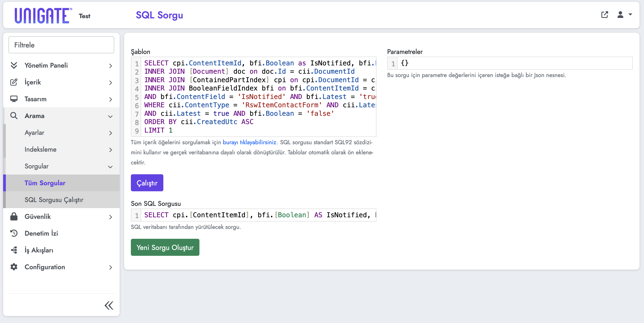This screenshot has width=644, height=323.
Task: Collapse Sorgular submenu chevron
Action: [x=110, y=167]
